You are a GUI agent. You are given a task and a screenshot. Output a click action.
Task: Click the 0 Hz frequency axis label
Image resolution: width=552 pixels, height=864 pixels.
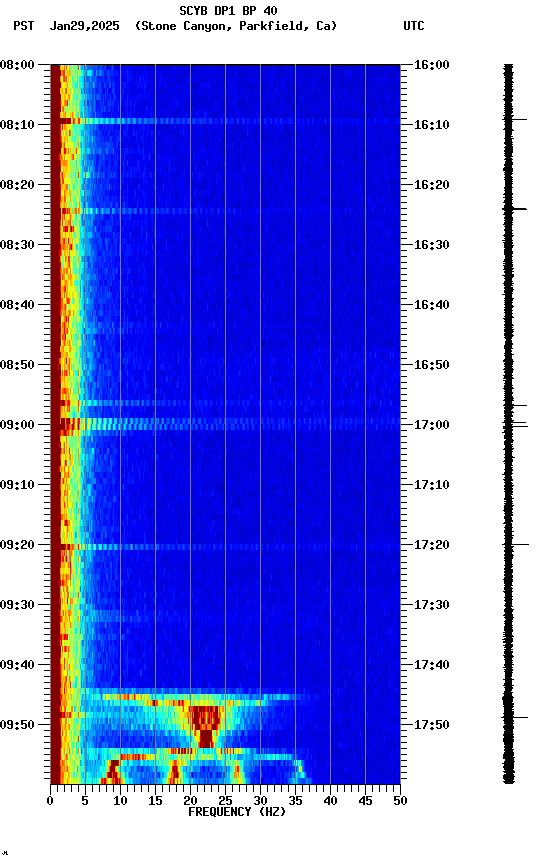50,801
